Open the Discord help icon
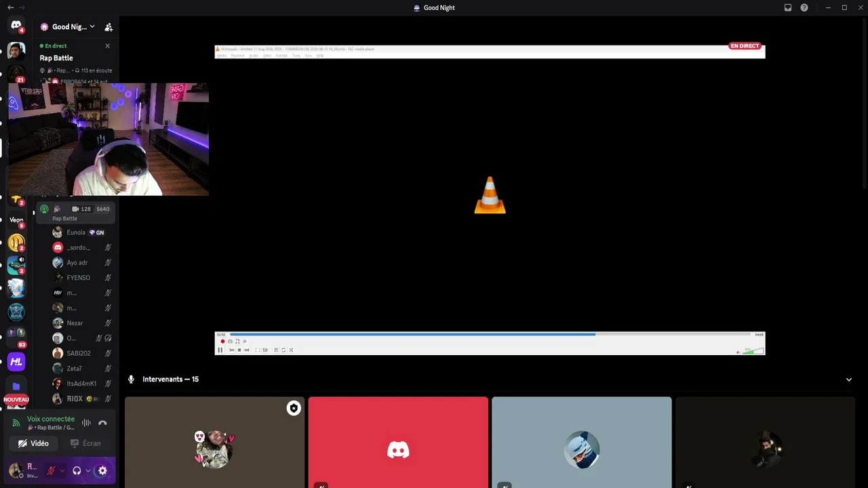The width and height of the screenshot is (868, 488). (x=804, y=7)
